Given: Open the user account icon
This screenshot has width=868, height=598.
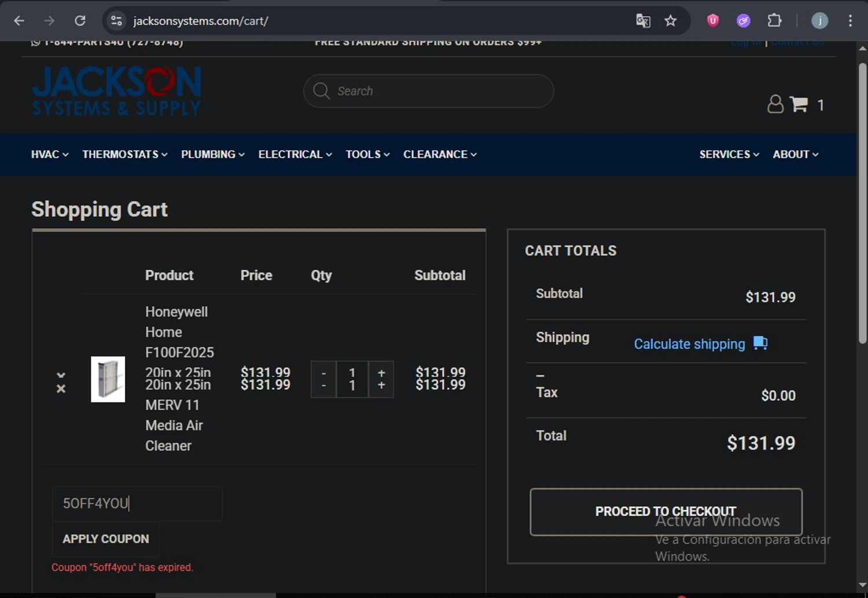Looking at the screenshot, I should (775, 104).
